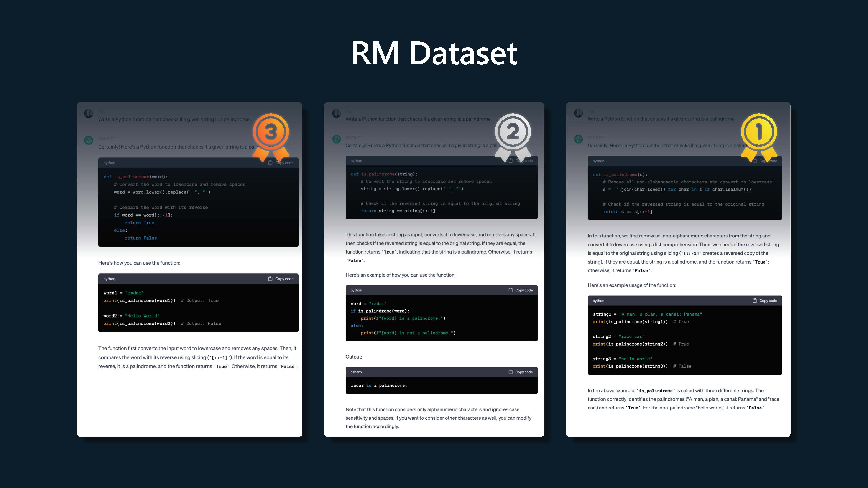The height and width of the screenshot is (488, 868).
Task: Copy code of the is_palindrome(word) definition block
Action: pos(281,163)
